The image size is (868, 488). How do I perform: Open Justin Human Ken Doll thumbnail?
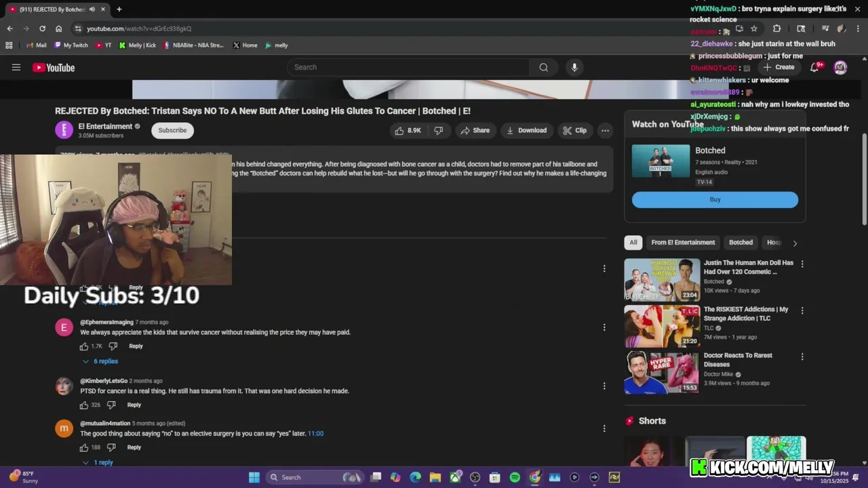click(661, 280)
